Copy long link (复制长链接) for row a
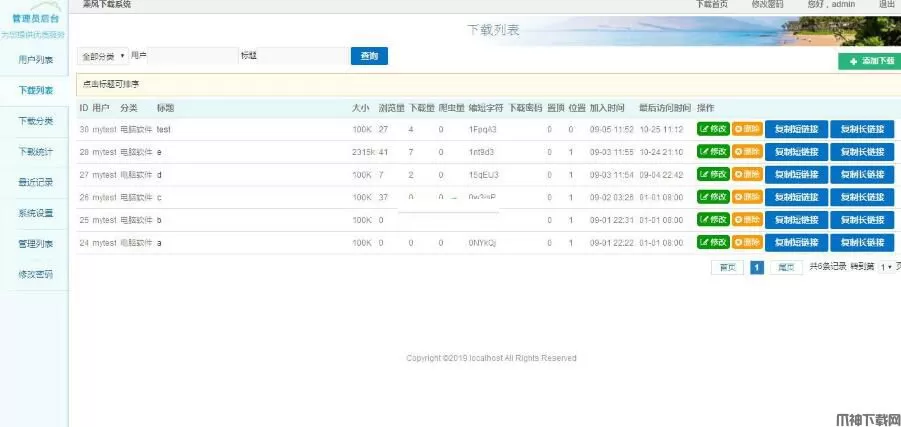901x427 pixels. pyautogui.click(x=862, y=243)
